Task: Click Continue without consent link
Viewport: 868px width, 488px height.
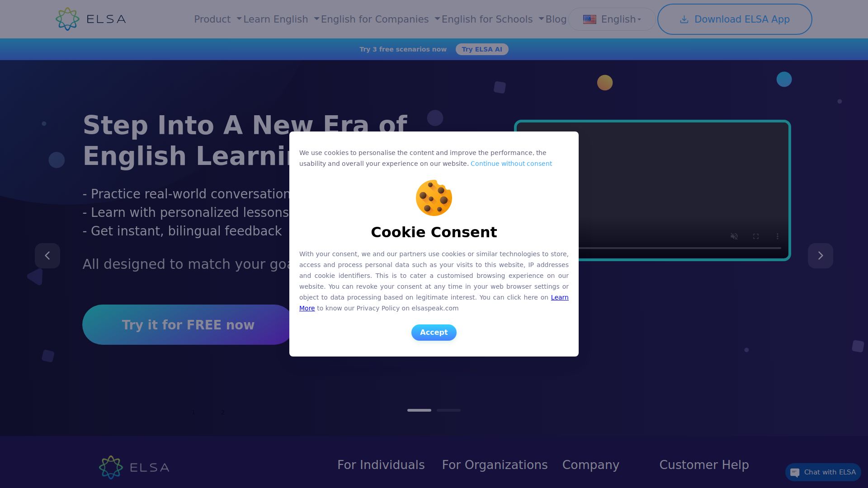Action: click(511, 164)
